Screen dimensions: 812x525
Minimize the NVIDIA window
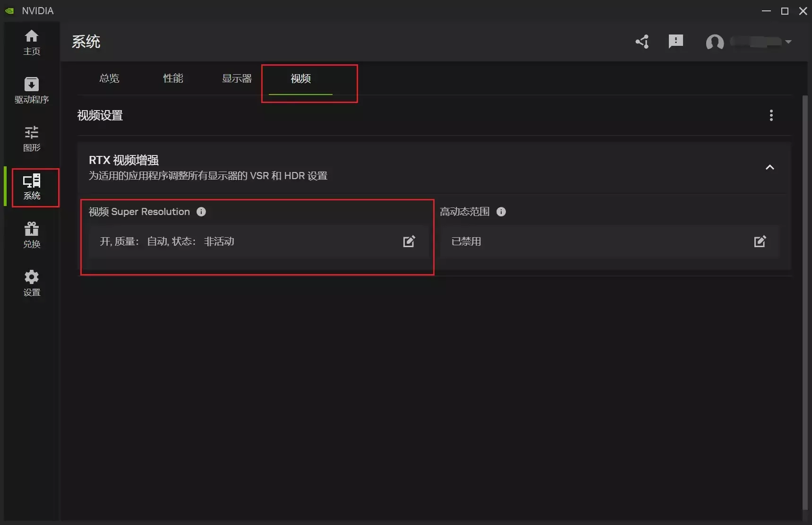coord(767,11)
